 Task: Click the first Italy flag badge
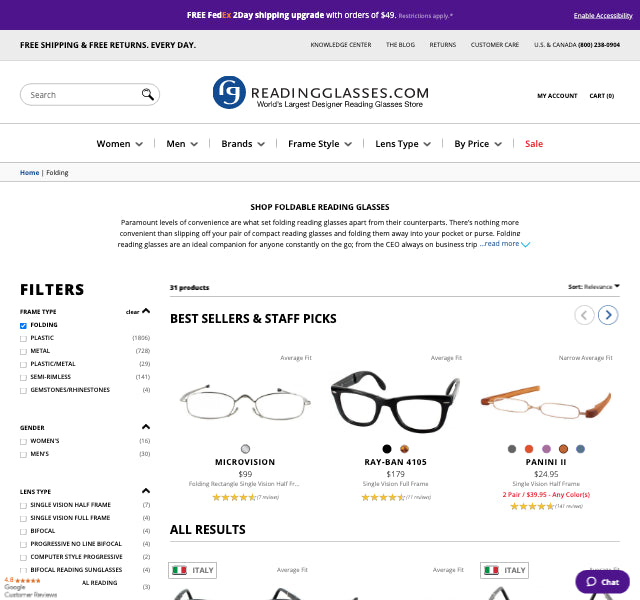[193, 570]
